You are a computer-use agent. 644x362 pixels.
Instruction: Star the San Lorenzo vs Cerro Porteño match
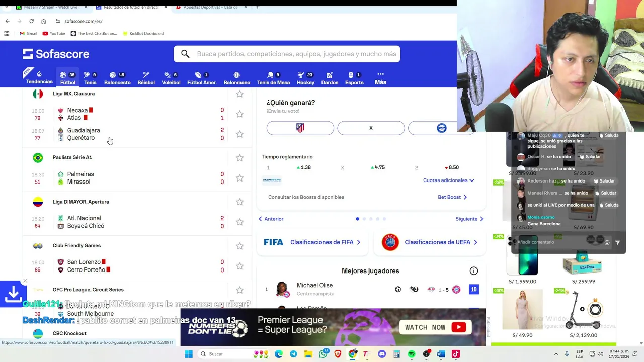coord(239,266)
